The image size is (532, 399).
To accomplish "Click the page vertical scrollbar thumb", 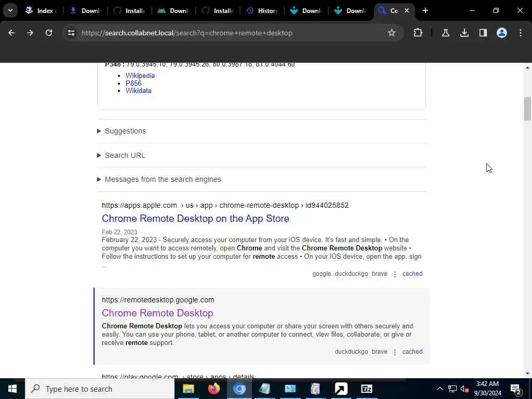I will tap(527, 109).
